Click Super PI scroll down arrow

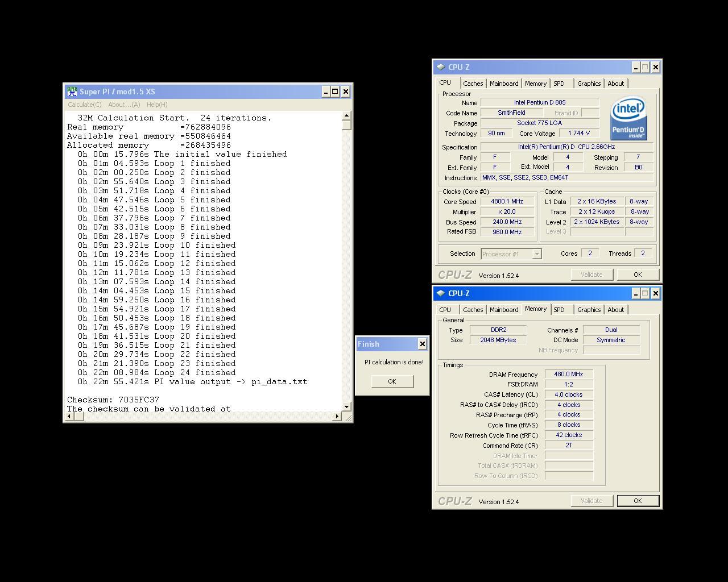[x=347, y=406]
